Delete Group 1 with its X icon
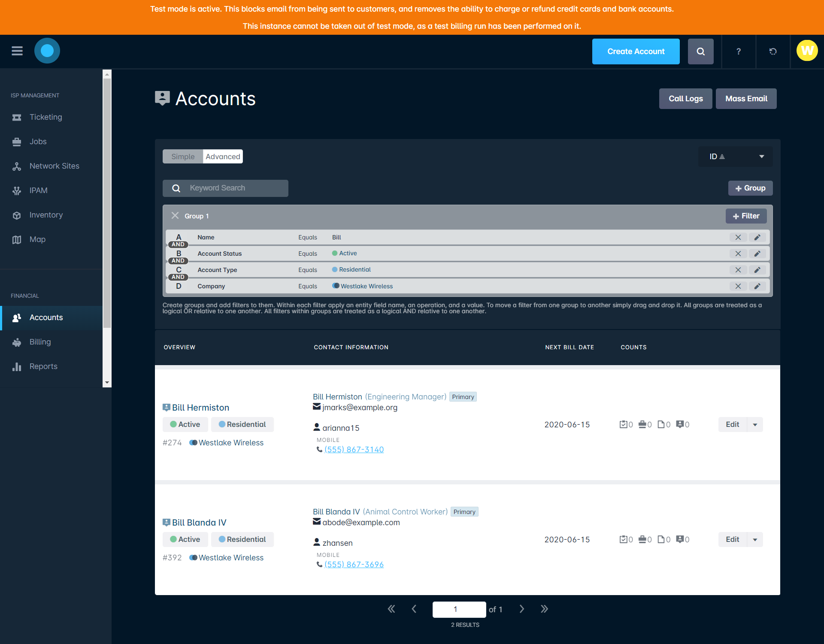This screenshot has height=644, width=824. pos(175,216)
